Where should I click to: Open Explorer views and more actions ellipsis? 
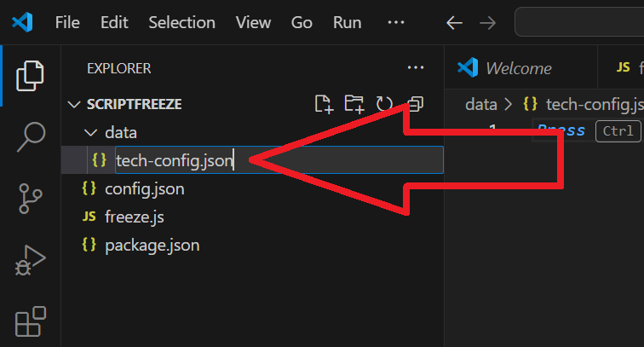point(416,67)
